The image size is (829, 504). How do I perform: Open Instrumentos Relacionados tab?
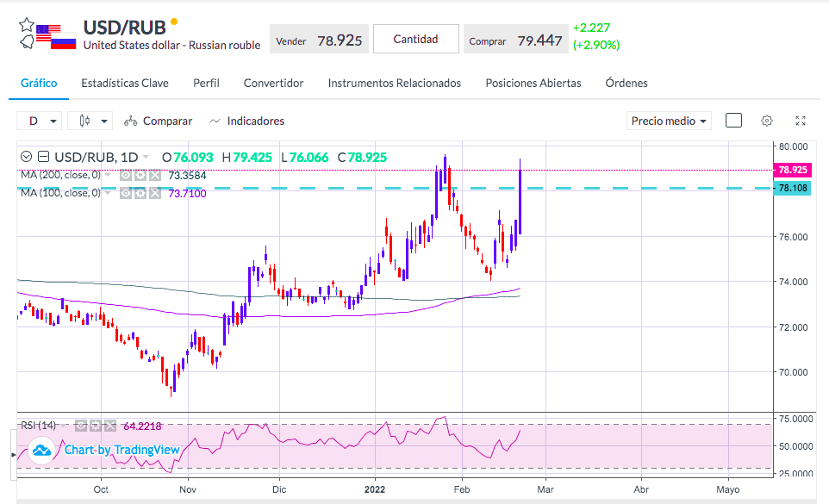395,83
